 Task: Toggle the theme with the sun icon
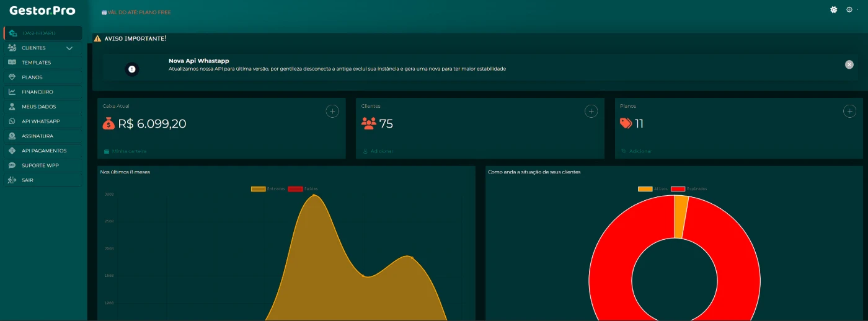coord(834,10)
